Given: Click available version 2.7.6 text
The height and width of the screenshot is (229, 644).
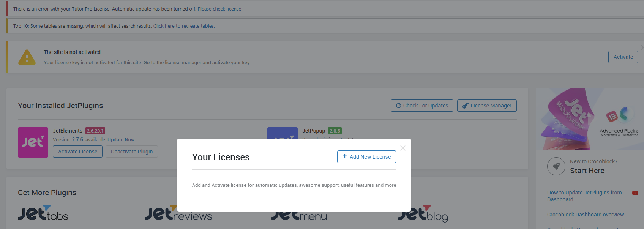Looking at the screenshot, I should click(77, 140).
